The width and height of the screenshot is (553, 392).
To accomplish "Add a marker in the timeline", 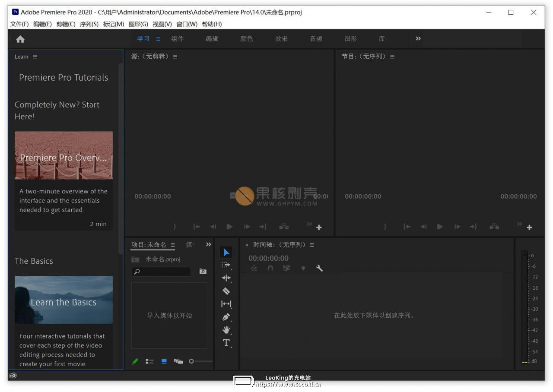I will point(303,268).
